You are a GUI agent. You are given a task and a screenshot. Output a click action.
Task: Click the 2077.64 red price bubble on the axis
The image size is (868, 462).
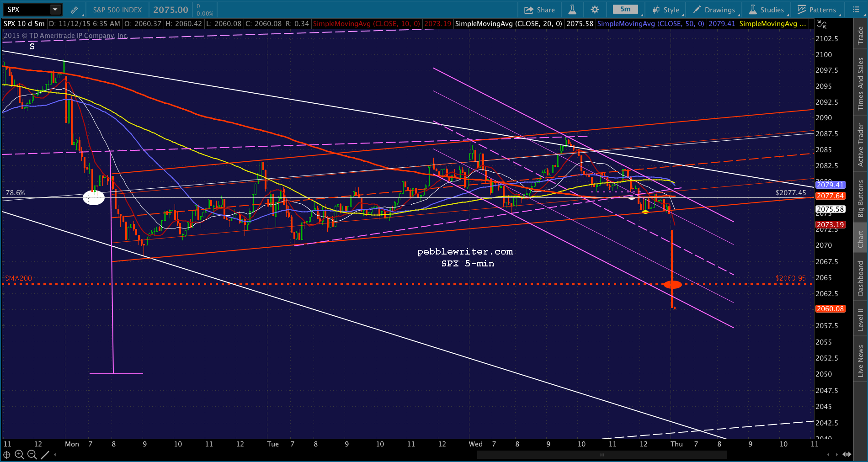[x=830, y=196]
